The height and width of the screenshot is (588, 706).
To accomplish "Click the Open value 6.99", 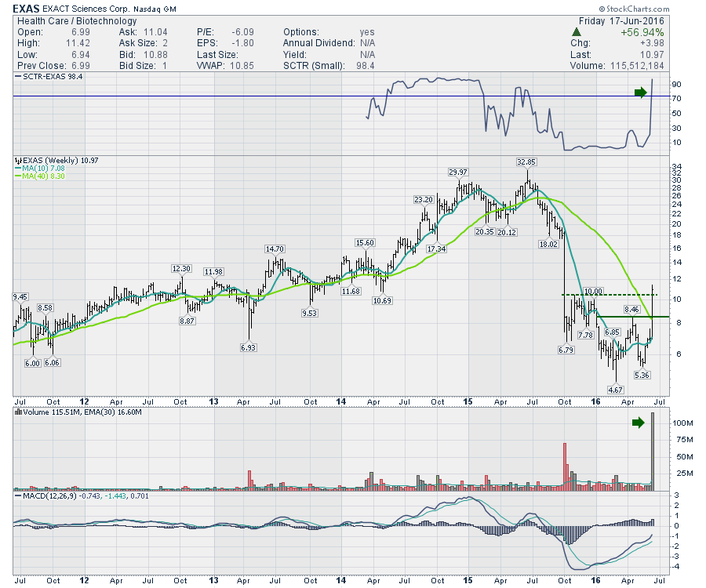I will pos(81,32).
